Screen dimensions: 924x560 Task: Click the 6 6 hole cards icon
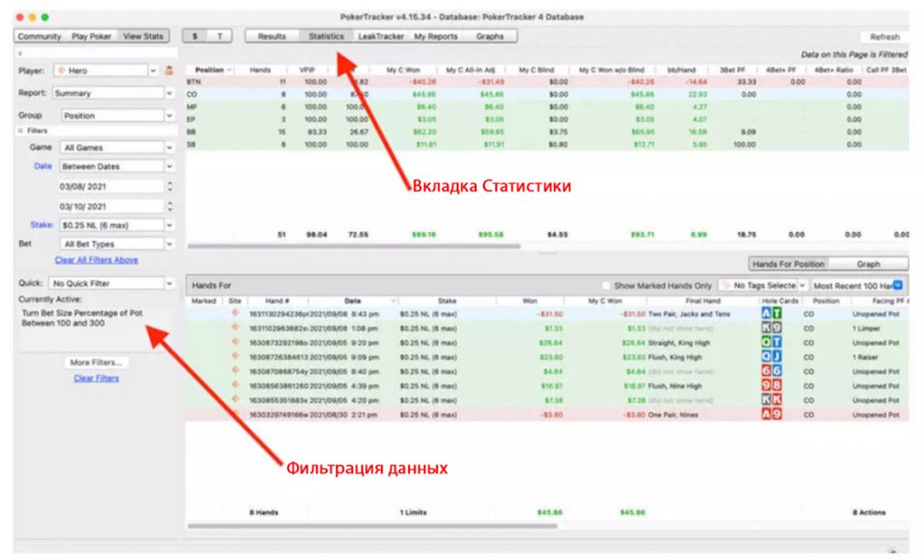772,371
